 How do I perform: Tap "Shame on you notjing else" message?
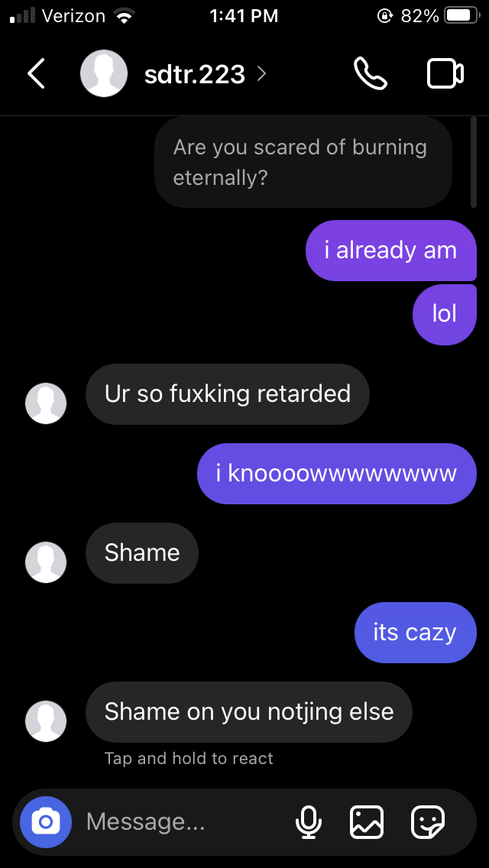click(248, 711)
